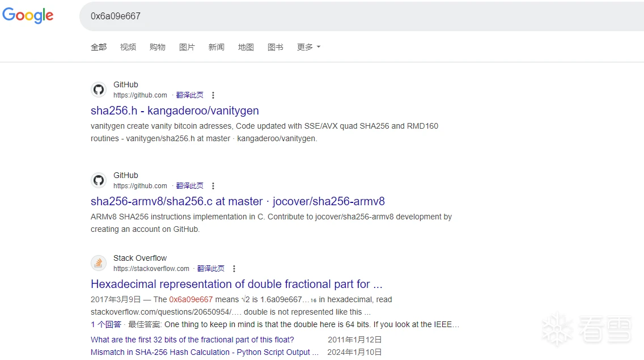644x360 pixels.
Task: Open sha256.h - kangaderoo/vanitygen link
Action: [x=175, y=111]
